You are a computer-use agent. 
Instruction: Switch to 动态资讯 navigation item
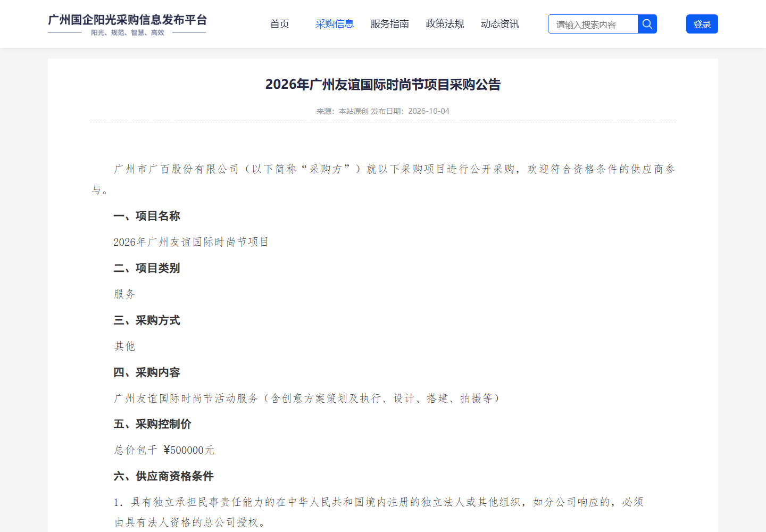[x=500, y=24]
